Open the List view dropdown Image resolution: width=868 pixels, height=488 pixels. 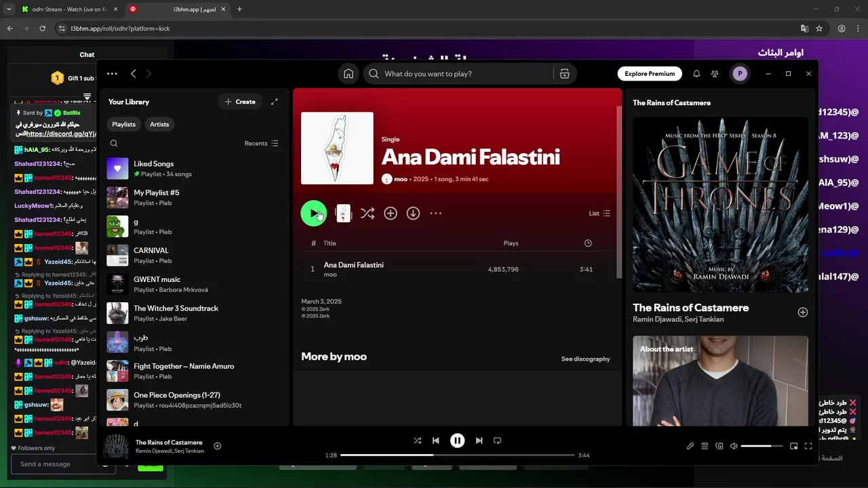[x=599, y=213]
